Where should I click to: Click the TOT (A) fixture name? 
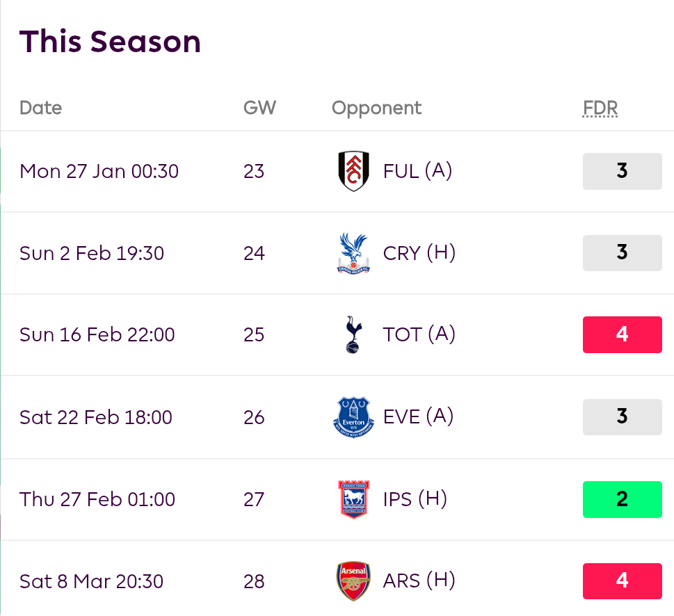coord(419,334)
